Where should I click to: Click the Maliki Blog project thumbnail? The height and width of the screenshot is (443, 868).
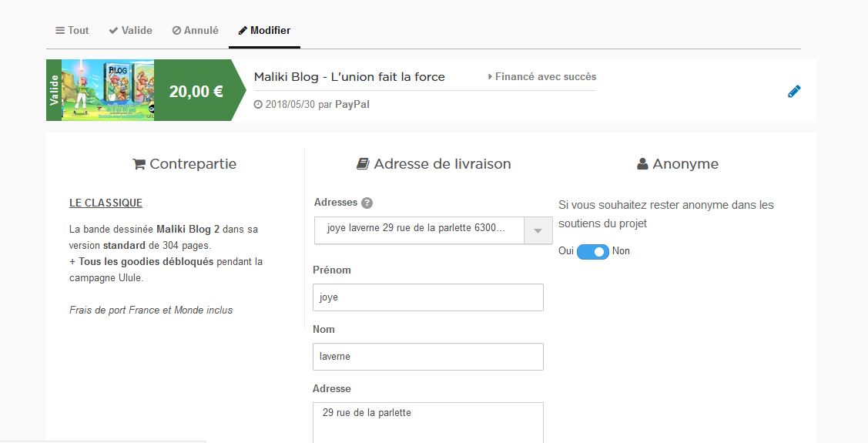108,90
